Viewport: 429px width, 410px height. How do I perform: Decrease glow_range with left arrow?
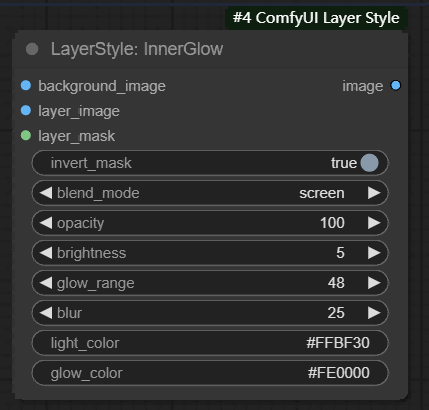pyautogui.click(x=46, y=283)
